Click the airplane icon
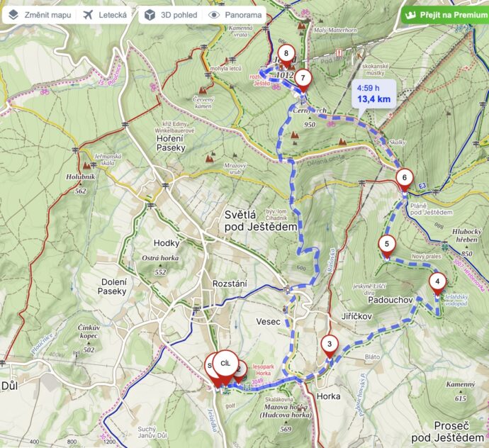The image size is (489, 448). tap(89, 15)
